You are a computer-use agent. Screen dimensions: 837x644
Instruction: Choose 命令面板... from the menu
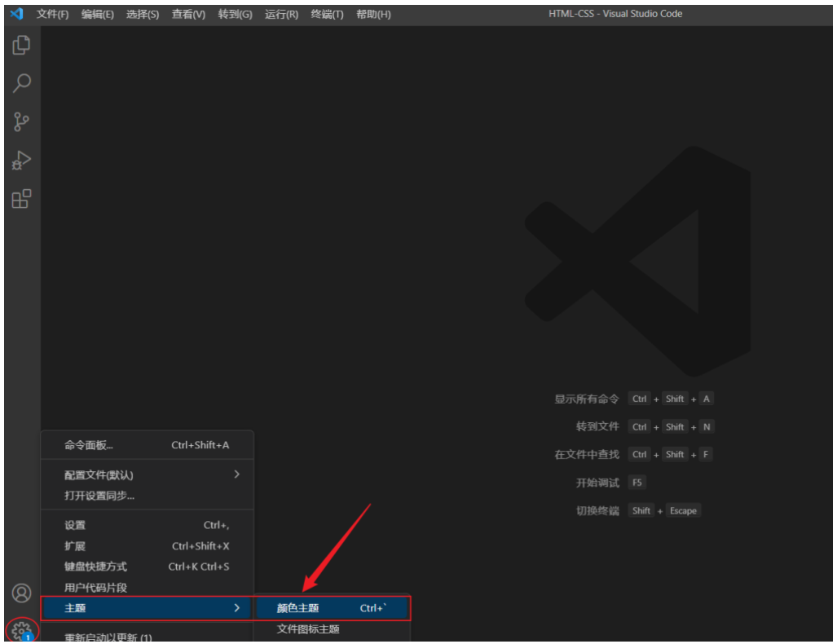(x=147, y=445)
